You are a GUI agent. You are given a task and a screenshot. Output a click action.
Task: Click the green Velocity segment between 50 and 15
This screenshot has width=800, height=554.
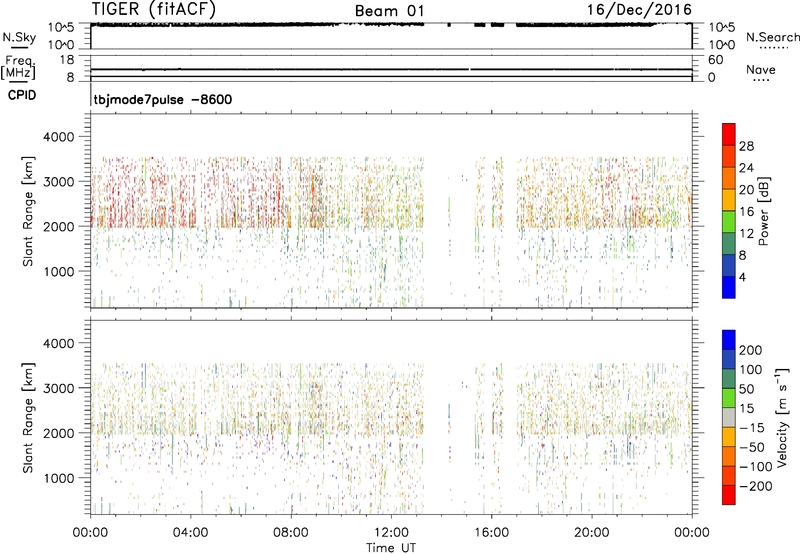[x=729, y=398]
